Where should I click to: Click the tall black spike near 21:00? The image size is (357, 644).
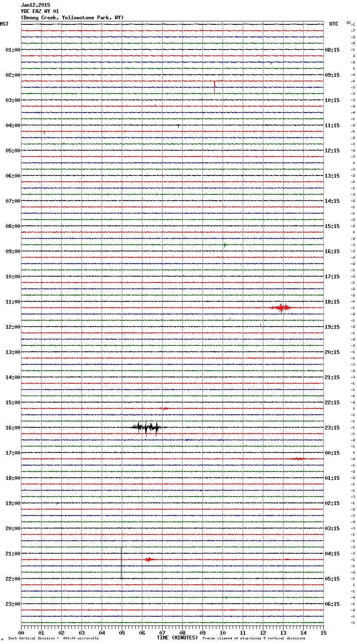tap(122, 563)
